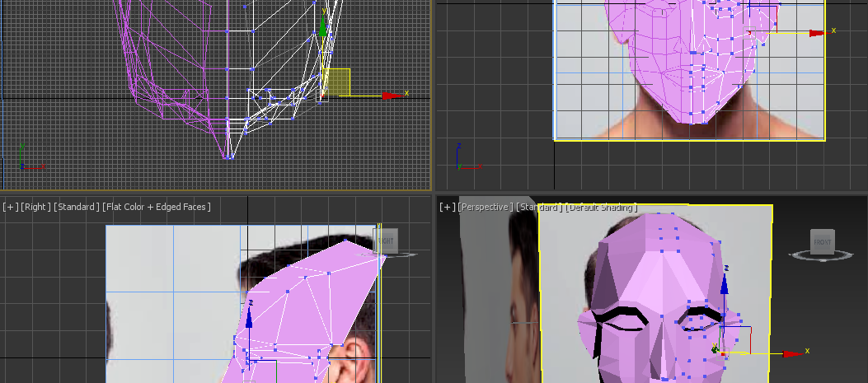This screenshot has width=868, height=383.
Task: Open the [Default Shading] menu
Action: (601, 207)
